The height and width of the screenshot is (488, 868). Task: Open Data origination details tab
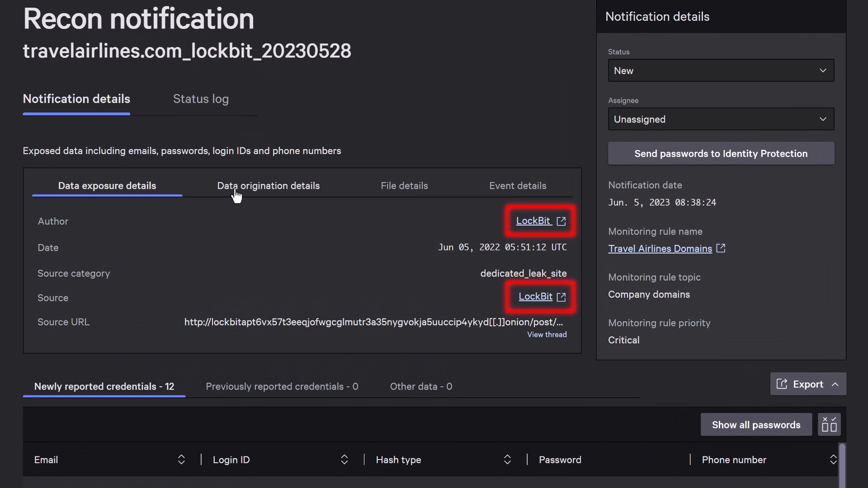pyautogui.click(x=269, y=186)
